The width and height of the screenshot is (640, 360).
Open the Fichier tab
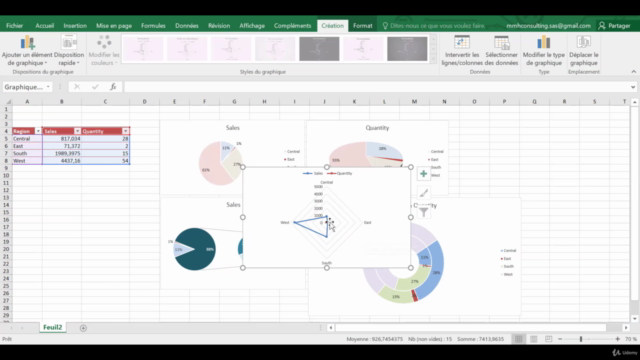pyautogui.click(x=14, y=26)
